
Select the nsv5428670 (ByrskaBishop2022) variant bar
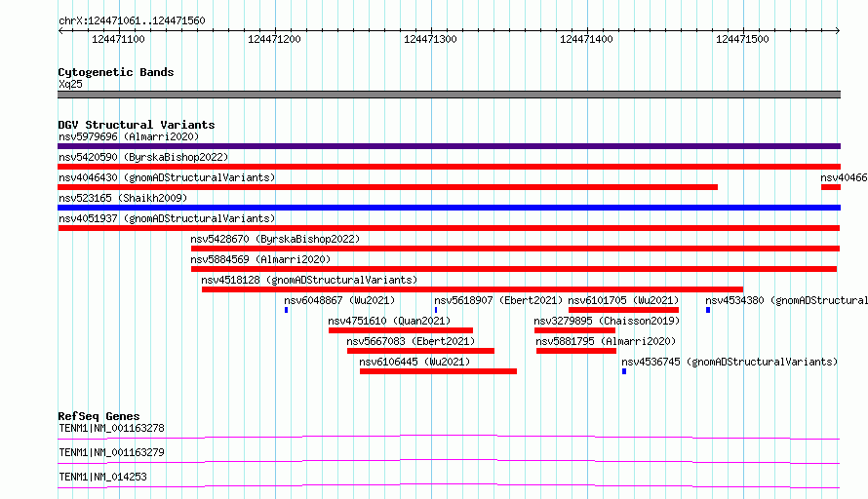pyautogui.click(x=515, y=249)
